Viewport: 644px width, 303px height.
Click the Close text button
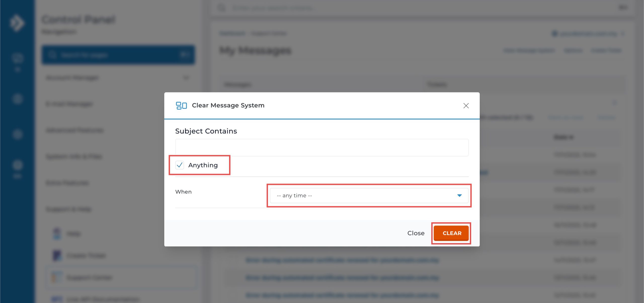coord(416,233)
